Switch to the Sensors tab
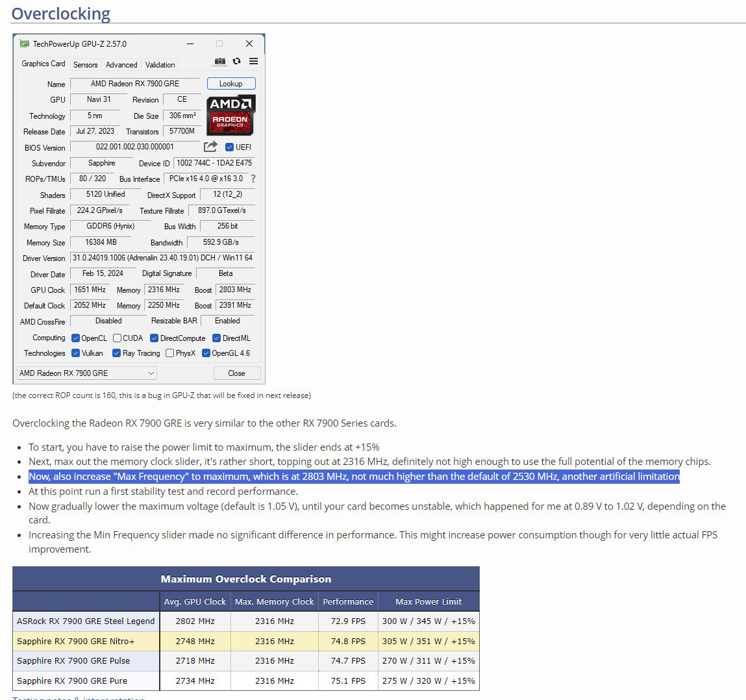Screen dimensions: 746x700 85,65
